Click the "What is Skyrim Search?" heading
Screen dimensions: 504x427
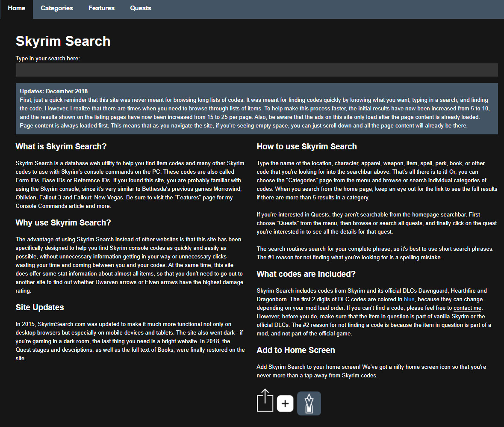tap(61, 147)
